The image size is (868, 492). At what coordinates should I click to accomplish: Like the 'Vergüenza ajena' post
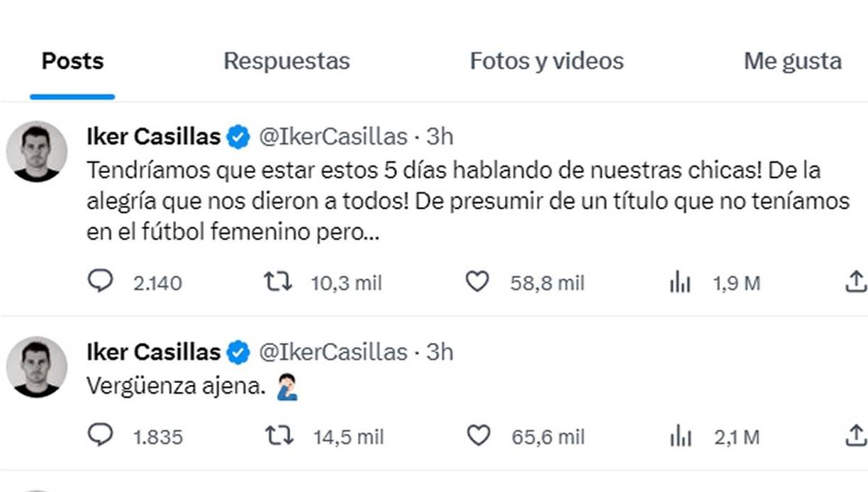click(x=479, y=437)
